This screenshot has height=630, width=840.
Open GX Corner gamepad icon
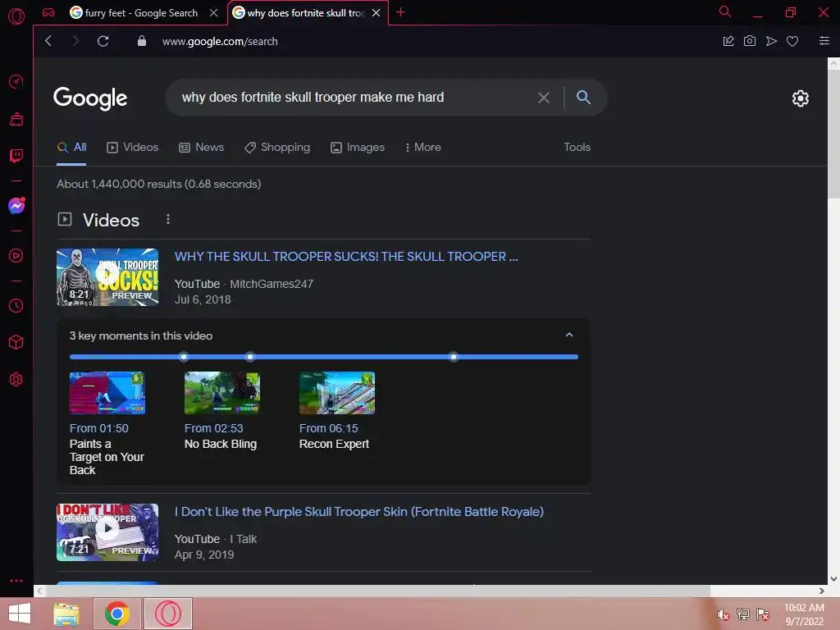coord(48,12)
